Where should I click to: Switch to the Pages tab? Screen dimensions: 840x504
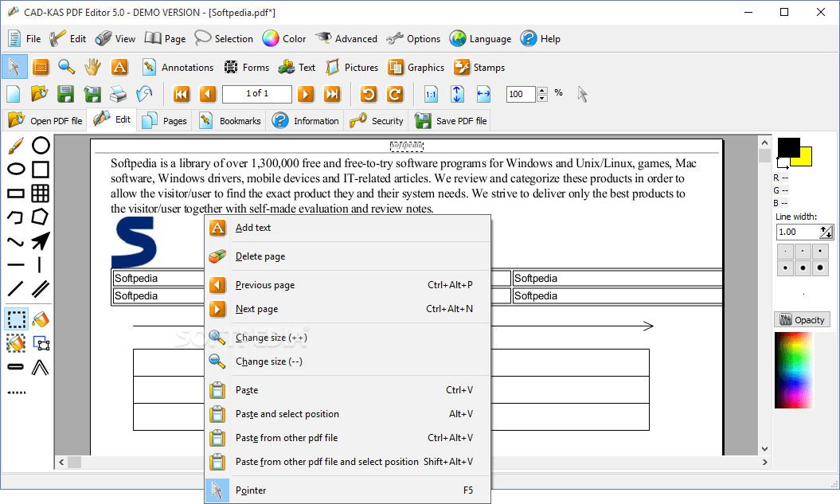165,120
